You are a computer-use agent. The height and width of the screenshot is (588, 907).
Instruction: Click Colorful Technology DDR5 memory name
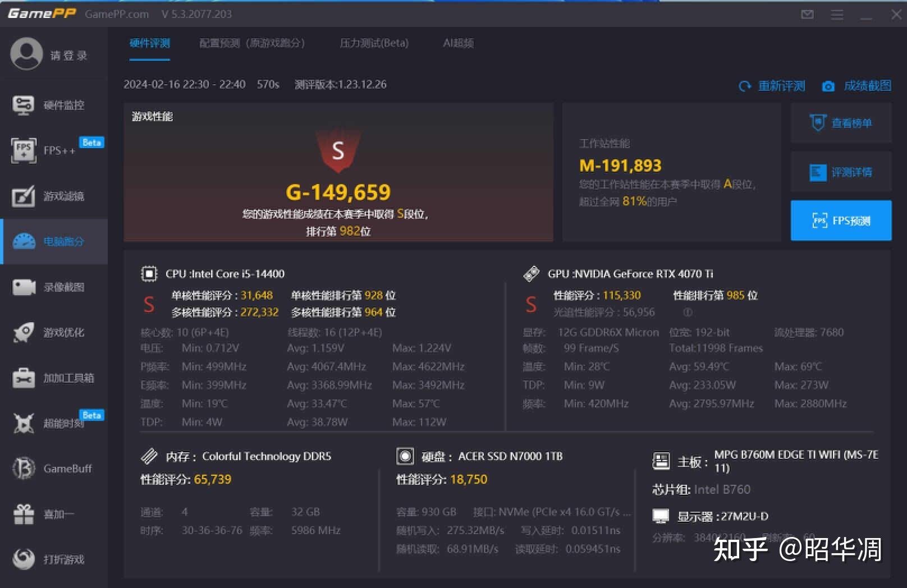click(x=267, y=456)
